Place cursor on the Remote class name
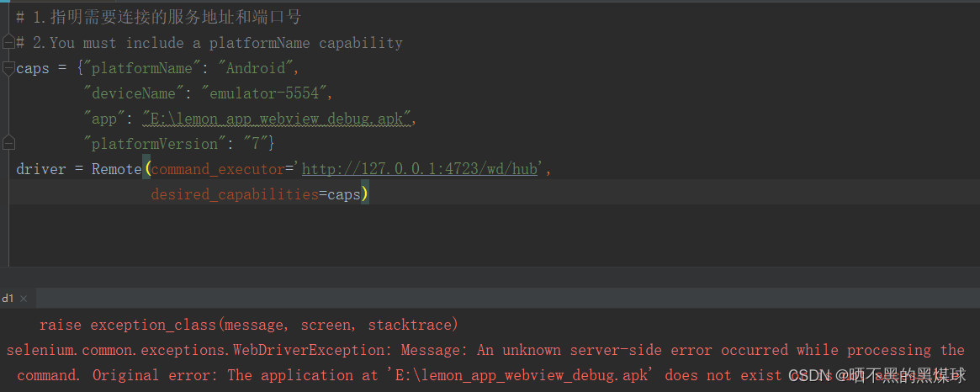The width and height of the screenshot is (980, 392). [x=116, y=169]
